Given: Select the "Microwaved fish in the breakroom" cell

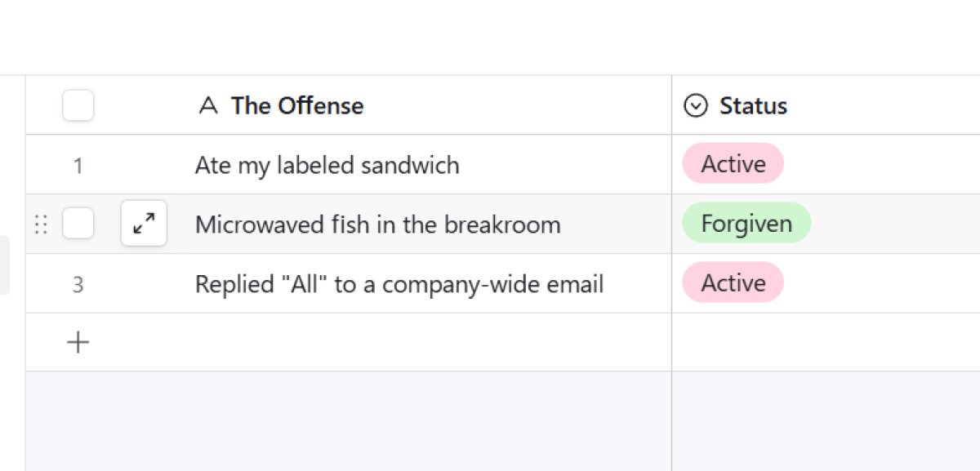Looking at the screenshot, I should point(377,224).
